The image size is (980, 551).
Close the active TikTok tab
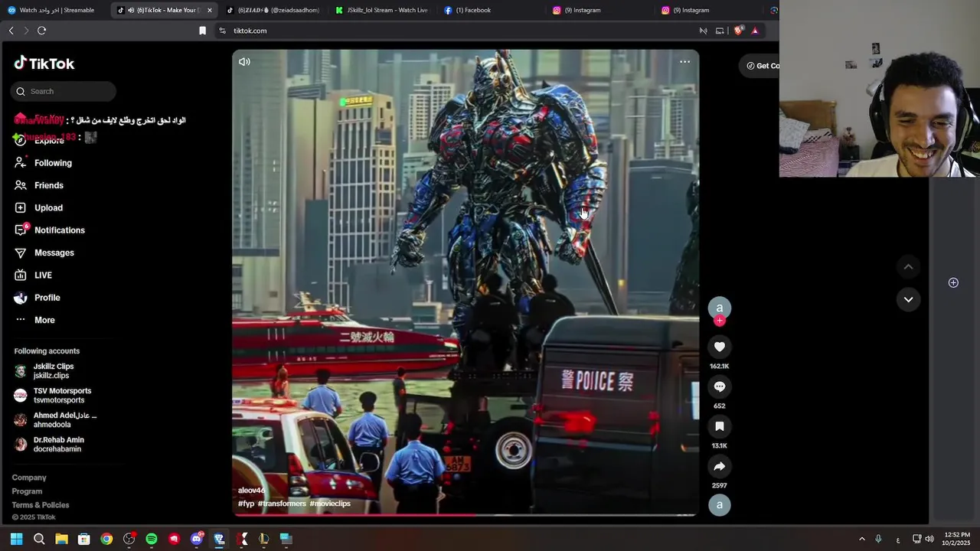tap(210, 10)
